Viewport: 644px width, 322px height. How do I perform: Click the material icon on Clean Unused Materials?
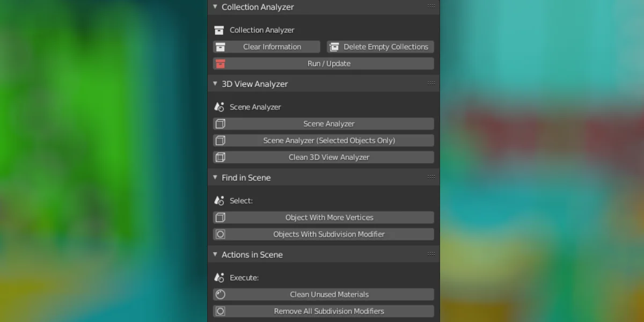coord(221,294)
